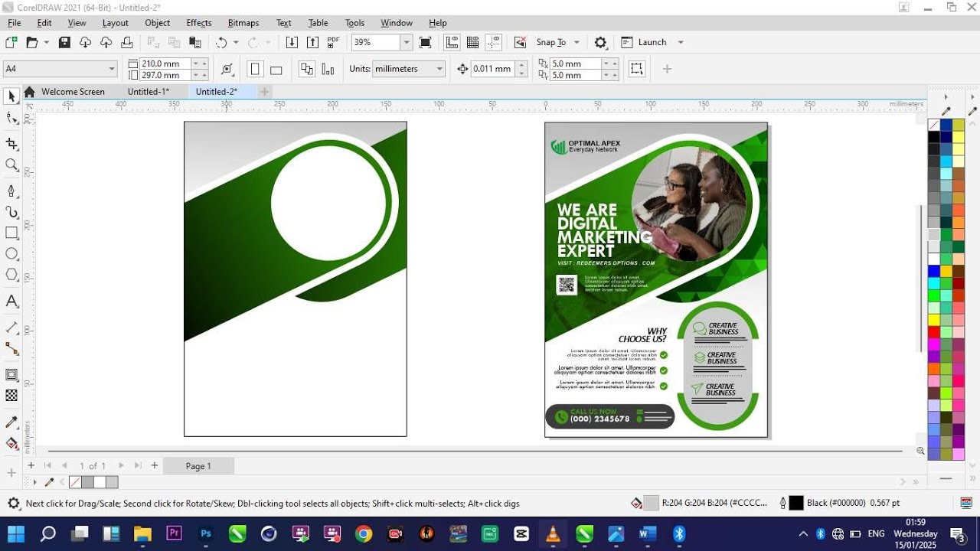
Task: Toggle All pages layout button
Action: (x=307, y=69)
